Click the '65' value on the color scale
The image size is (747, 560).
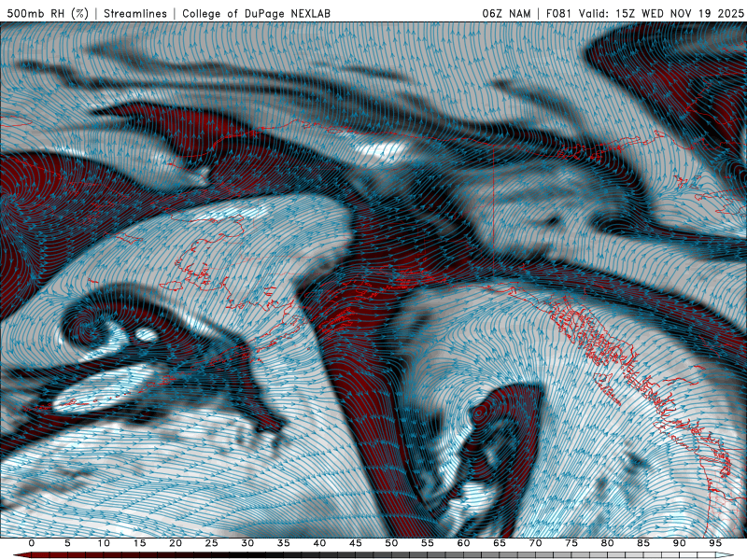500,543
